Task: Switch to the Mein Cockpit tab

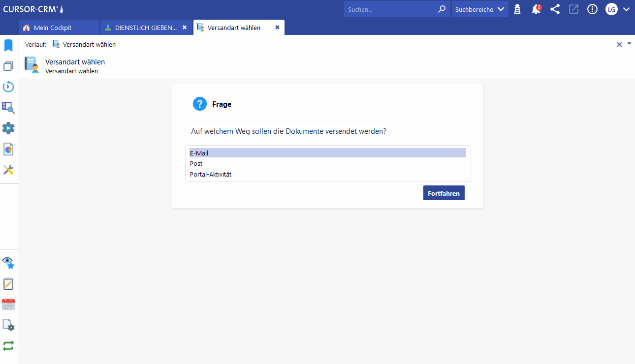Action: [x=53, y=28]
